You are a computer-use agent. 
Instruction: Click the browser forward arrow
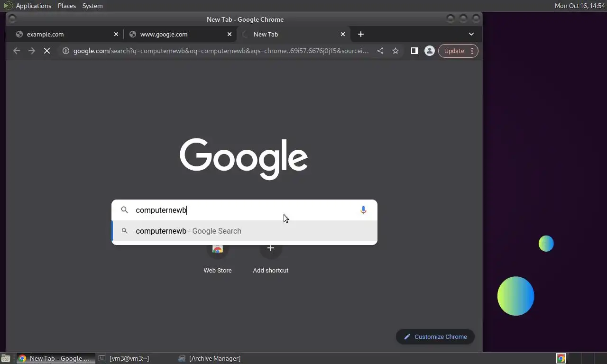32,51
